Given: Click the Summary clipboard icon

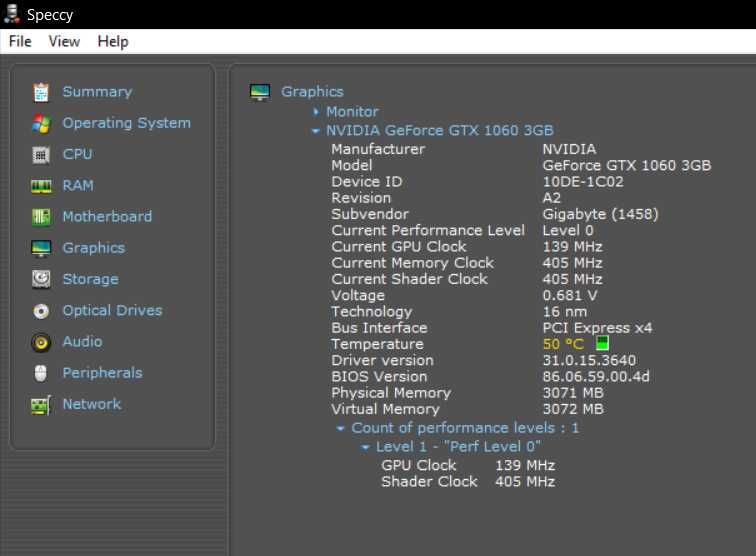Looking at the screenshot, I should [x=41, y=92].
